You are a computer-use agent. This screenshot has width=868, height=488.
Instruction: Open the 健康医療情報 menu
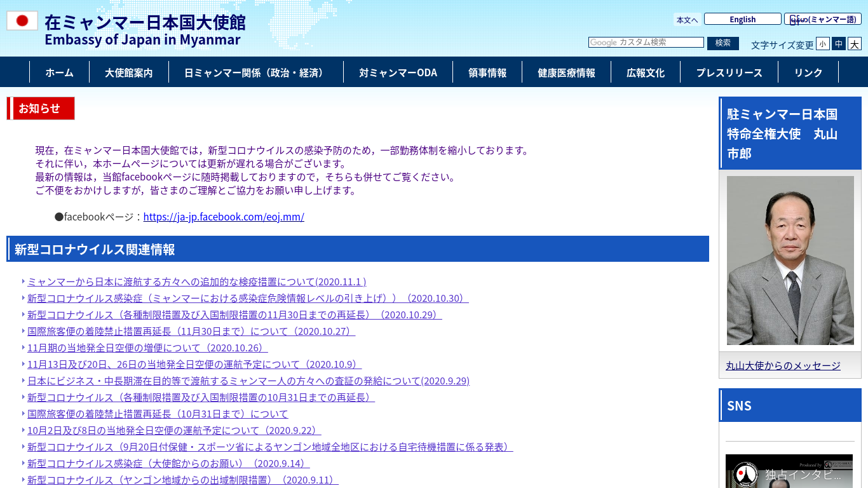tap(566, 72)
